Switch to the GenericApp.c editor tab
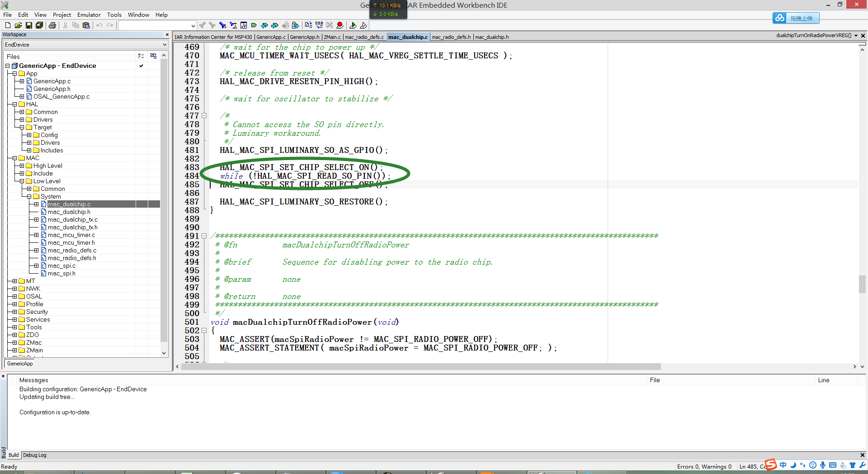Viewport: 868px width, 474px height. point(271,37)
